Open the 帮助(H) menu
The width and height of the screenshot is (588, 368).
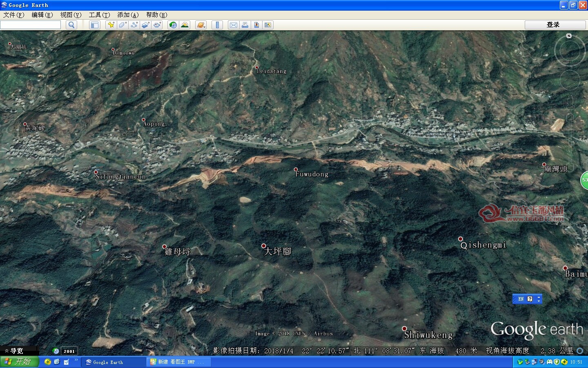(x=157, y=15)
